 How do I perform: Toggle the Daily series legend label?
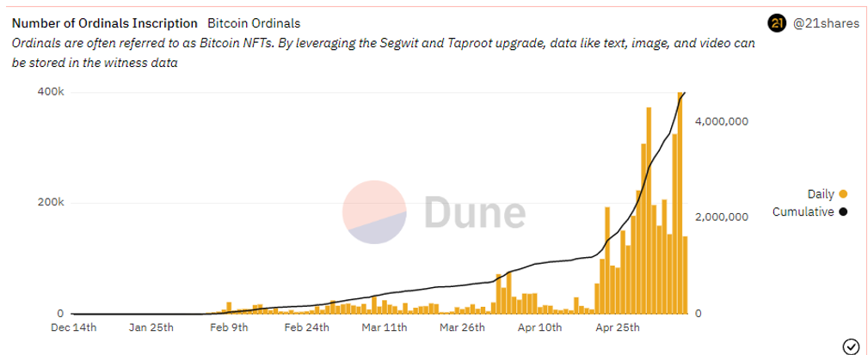coord(820,193)
